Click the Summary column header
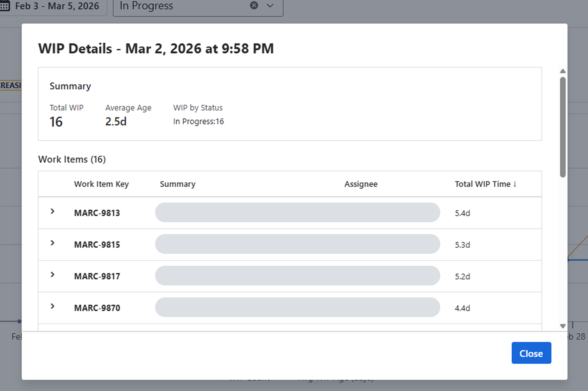Image resolution: width=588 pixels, height=391 pixels. coord(177,184)
